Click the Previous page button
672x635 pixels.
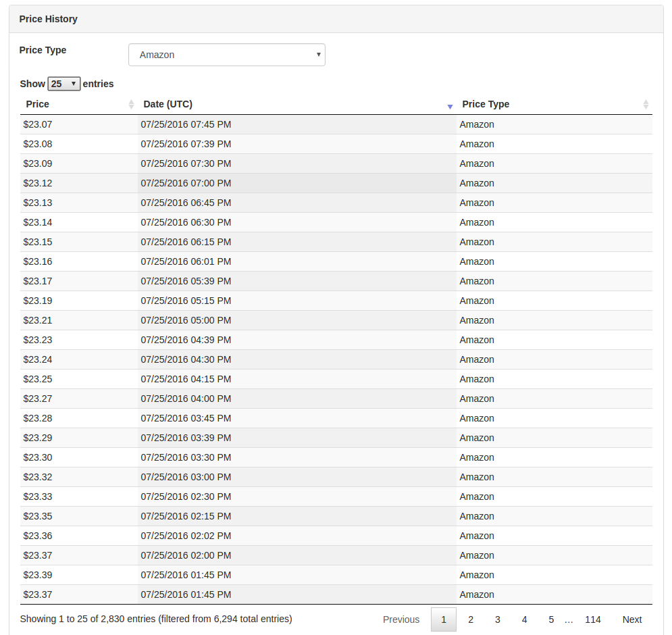coord(401,619)
